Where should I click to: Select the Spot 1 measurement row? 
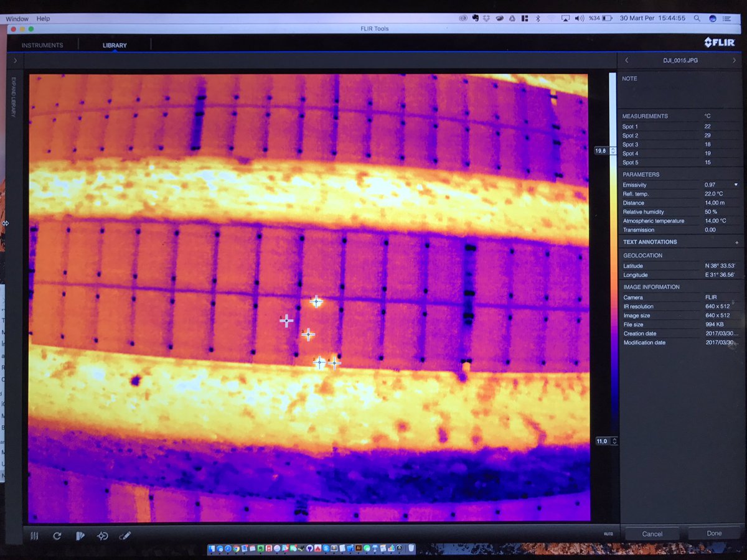pyautogui.click(x=680, y=126)
